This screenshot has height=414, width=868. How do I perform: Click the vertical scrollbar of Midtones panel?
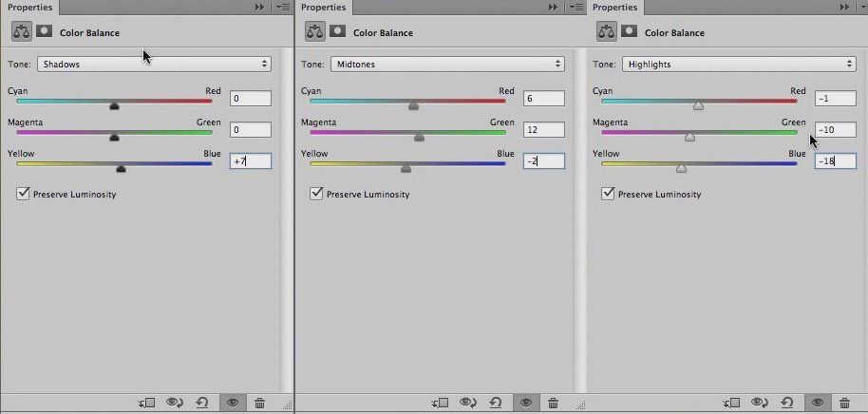pyautogui.click(x=579, y=220)
